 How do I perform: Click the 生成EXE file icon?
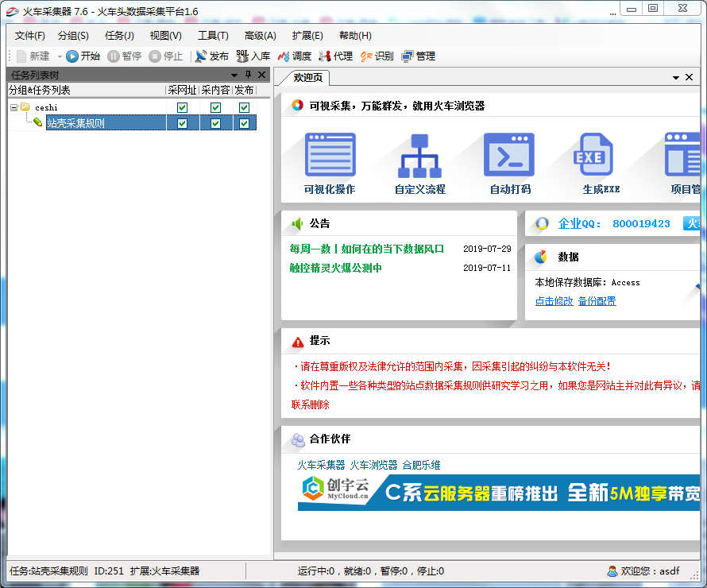click(x=595, y=154)
